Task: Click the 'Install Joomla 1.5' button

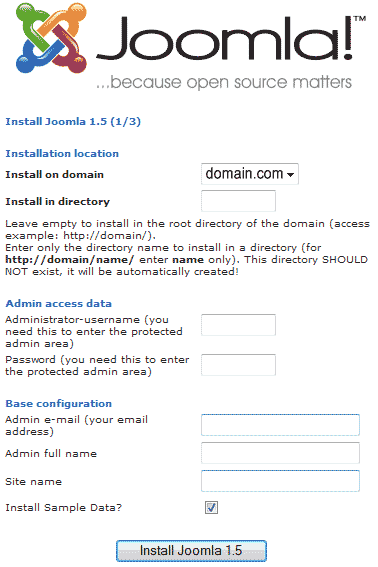Action: [191, 551]
